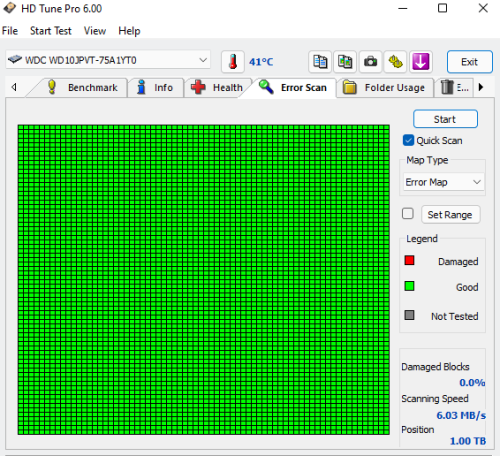Click the camera save screenshot icon
Viewport: 500px width, 456px height.
click(370, 62)
